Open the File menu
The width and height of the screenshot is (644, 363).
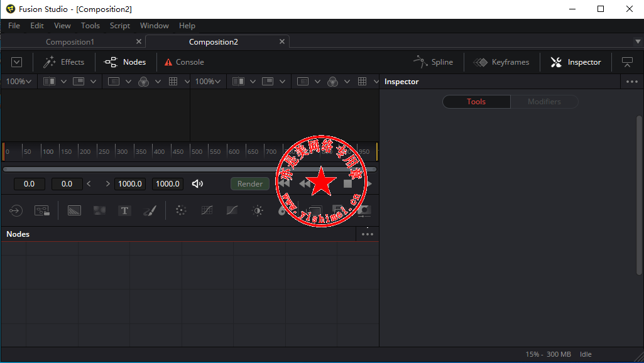14,26
